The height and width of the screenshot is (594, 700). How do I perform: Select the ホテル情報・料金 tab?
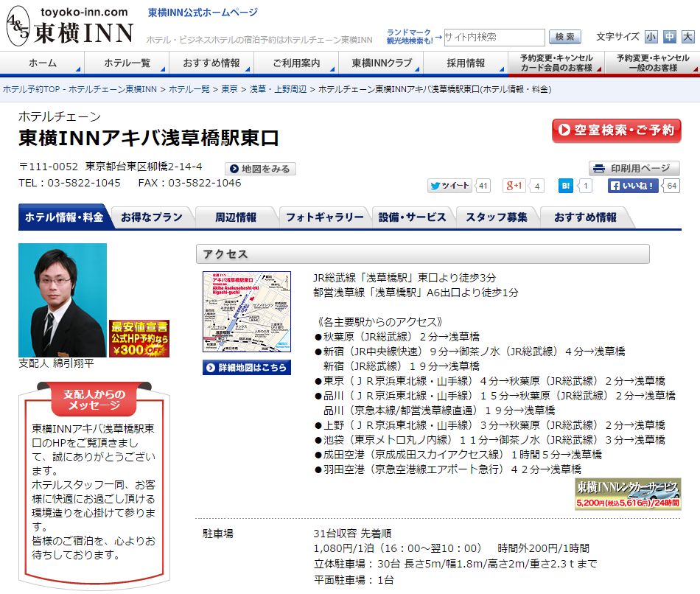64,217
